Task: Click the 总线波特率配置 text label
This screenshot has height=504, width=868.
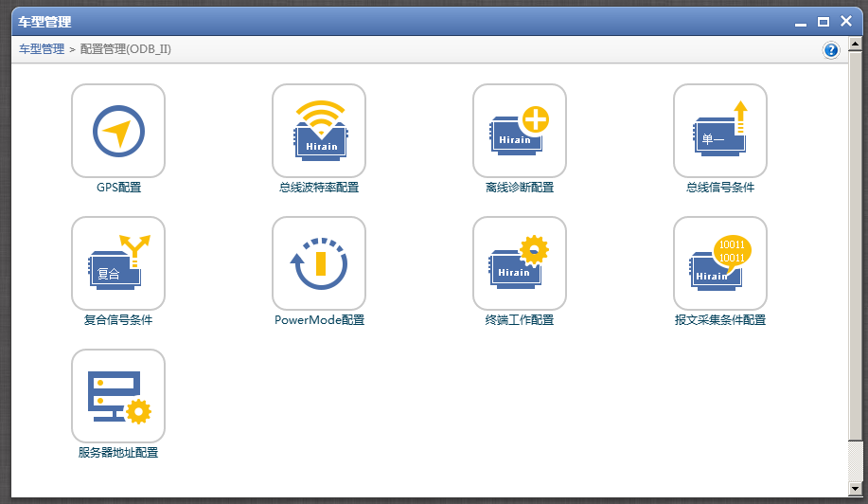Action: pos(319,188)
